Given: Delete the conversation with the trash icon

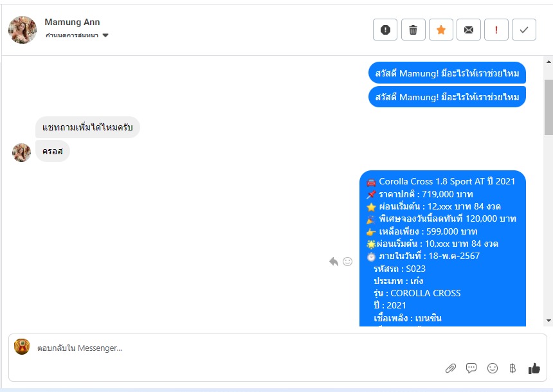Looking at the screenshot, I should tap(413, 30).
